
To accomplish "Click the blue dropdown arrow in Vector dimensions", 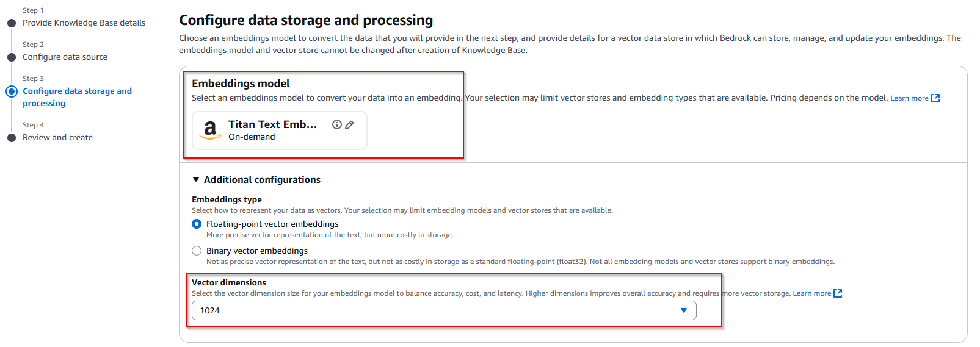I will click(x=684, y=310).
